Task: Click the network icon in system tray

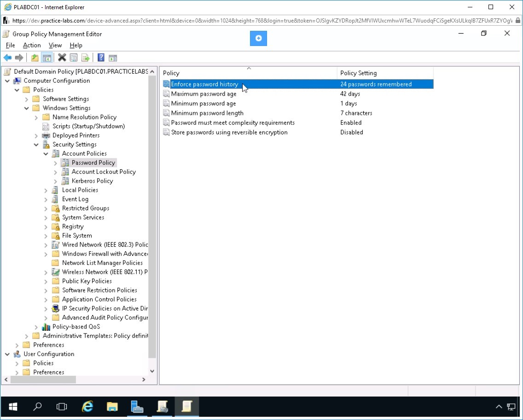Action: [x=511, y=407]
